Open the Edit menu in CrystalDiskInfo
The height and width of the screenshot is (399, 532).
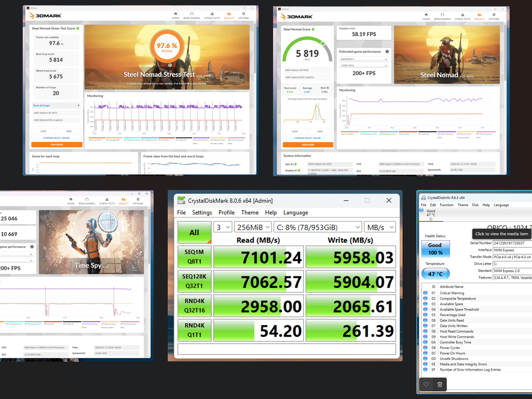433,205
